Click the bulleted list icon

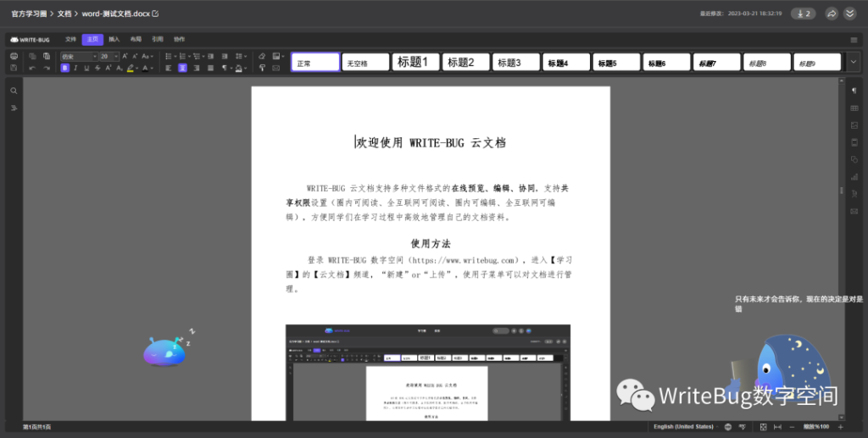(170, 57)
